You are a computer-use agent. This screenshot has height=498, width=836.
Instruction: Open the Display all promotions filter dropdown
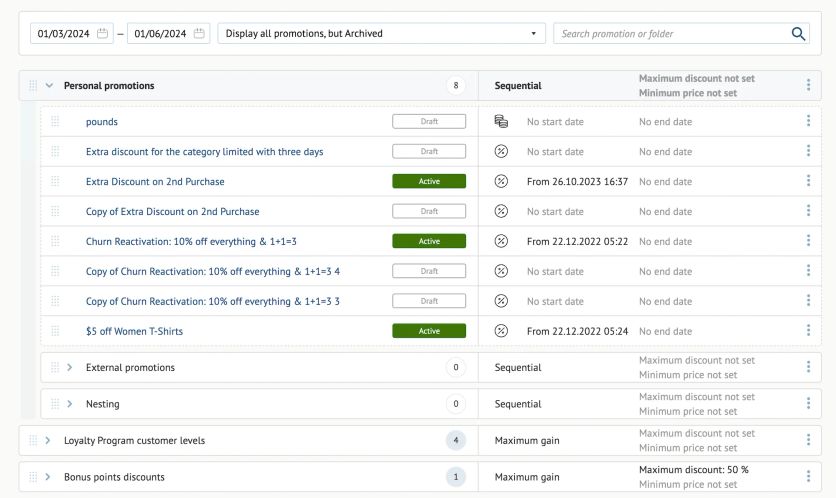(381, 33)
